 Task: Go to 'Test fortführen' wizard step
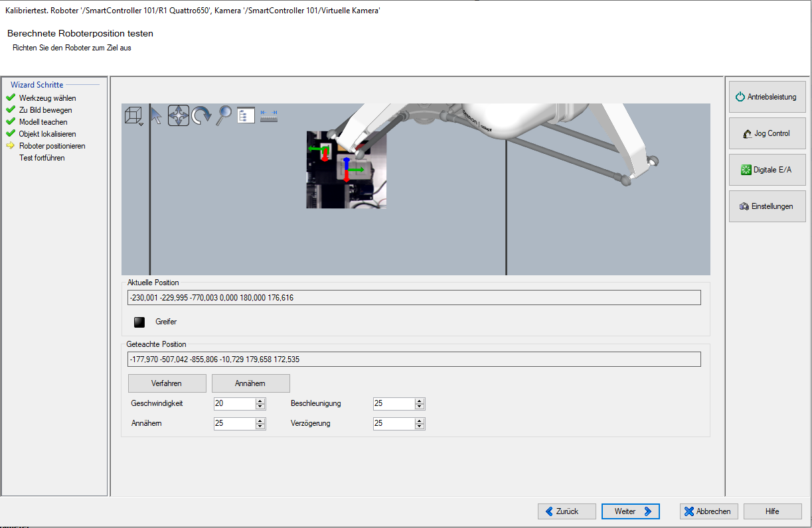coord(42,158)
